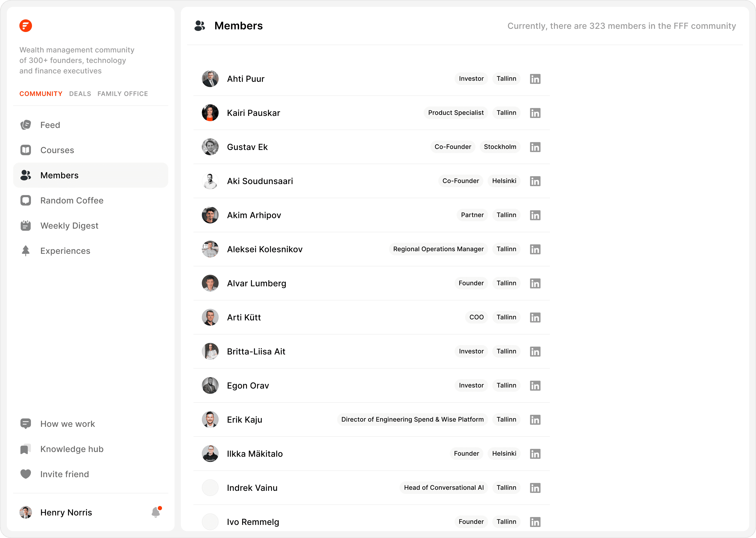The height and width of the screenshot is (538, 756).
Task: Click the Invite friend heart icon
Action: 25,474
